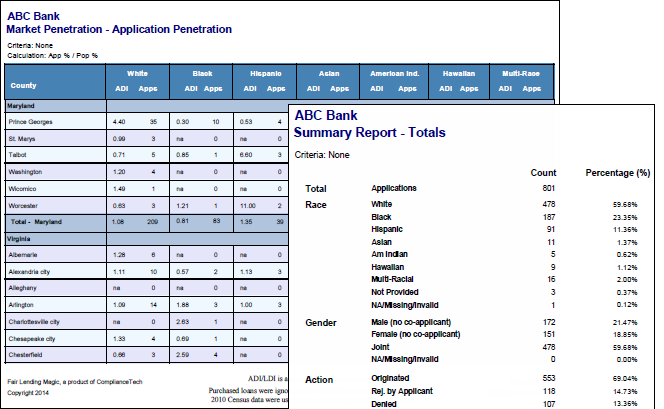
Task: Click White Apps total 209 for Maryland
Action: tap(152, 222)
